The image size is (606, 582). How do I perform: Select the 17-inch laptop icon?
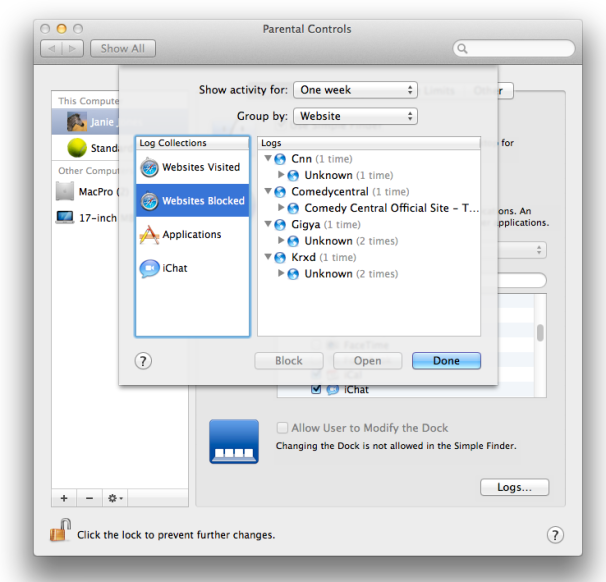[x=65, y=217]
